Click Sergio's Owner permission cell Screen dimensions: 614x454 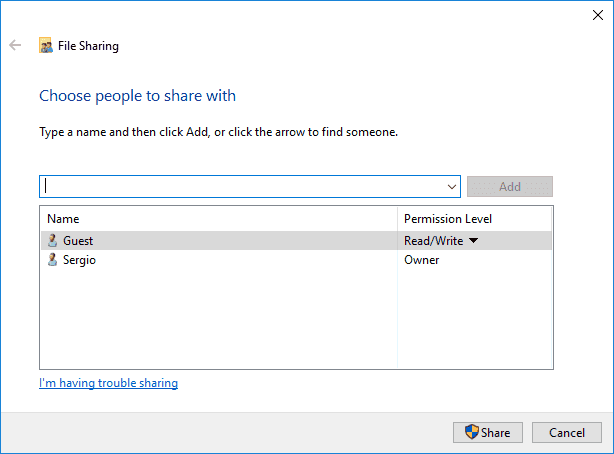[422, 260]
